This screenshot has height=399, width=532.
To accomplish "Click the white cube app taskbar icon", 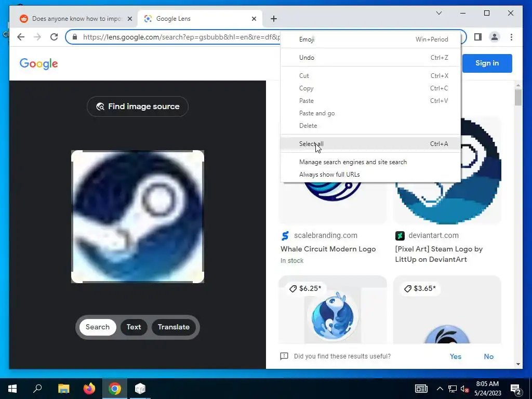I will pyautogui.click(x=140, y=389).
